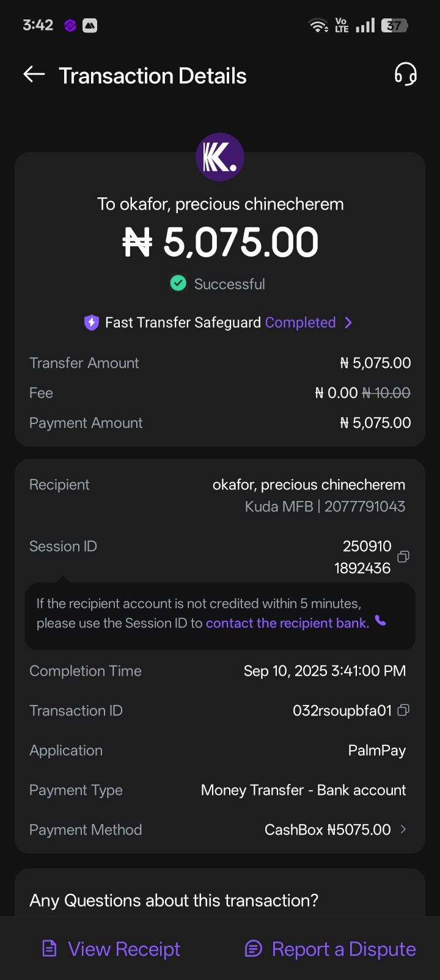Tap the Wi-Fi status bar icon
Viewport: 440px width, 980px height.
coord(318,26)
